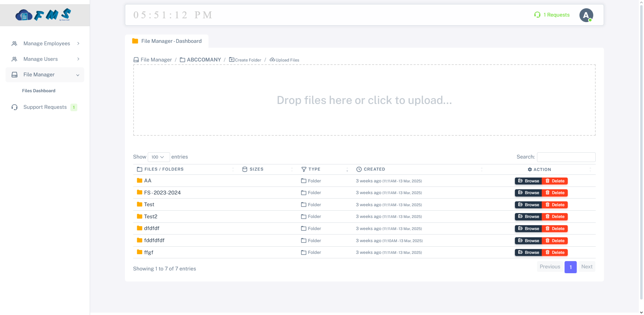Click the Previous pagination button
The image size is (644, 315).
coord(550,267)
